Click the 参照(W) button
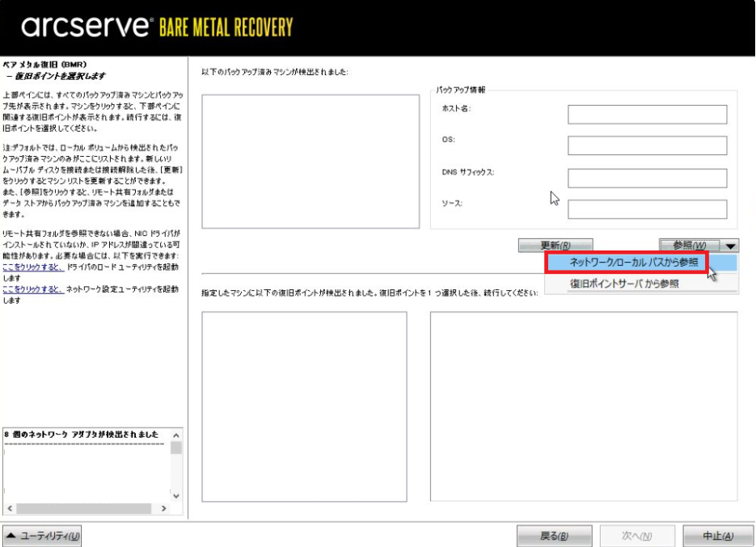Screen dimensions: 756x547 coord(690,246)
